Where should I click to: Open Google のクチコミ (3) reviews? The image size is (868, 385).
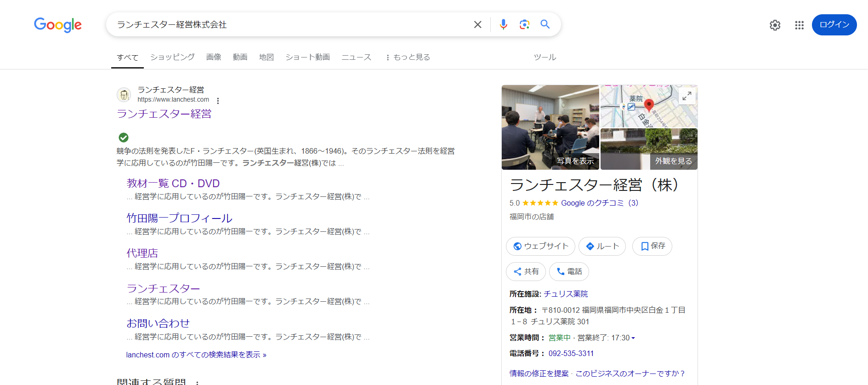[x=600, y=203]
